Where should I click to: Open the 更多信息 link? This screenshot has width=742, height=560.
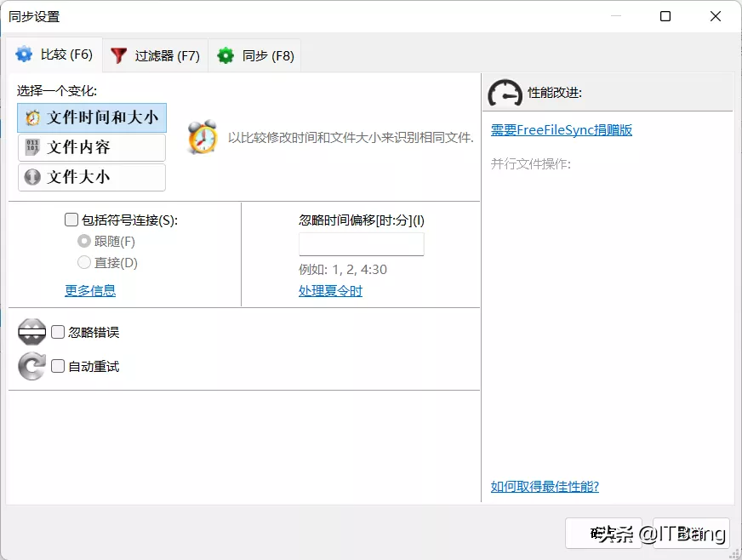90,291
